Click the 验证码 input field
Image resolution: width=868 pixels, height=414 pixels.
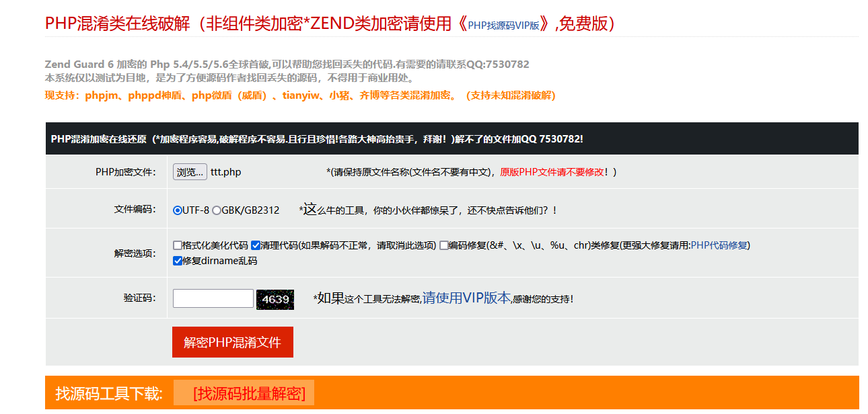[212, 298]
